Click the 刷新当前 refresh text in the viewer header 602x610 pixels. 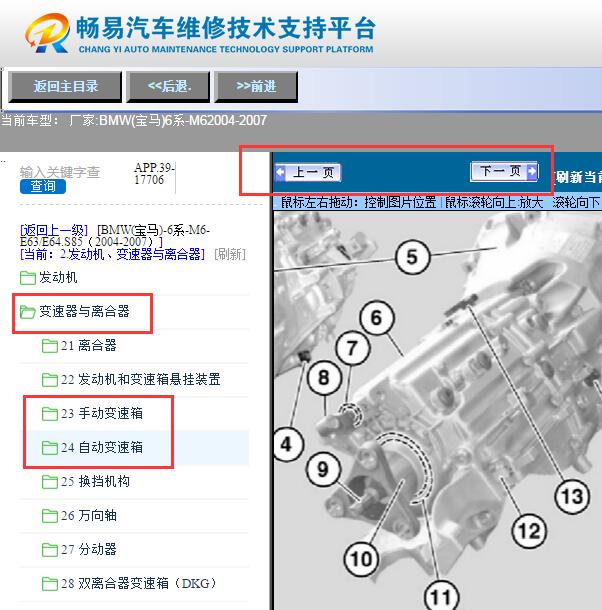pyautogui.click(x=578, y=177)
